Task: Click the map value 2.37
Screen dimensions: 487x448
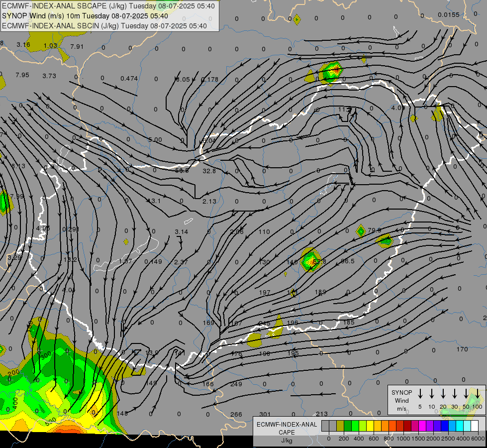Action: pos(181,262)
